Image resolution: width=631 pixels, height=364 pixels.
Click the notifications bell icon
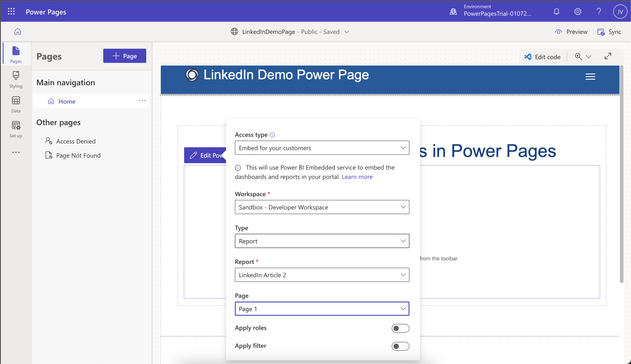[556, 12]
